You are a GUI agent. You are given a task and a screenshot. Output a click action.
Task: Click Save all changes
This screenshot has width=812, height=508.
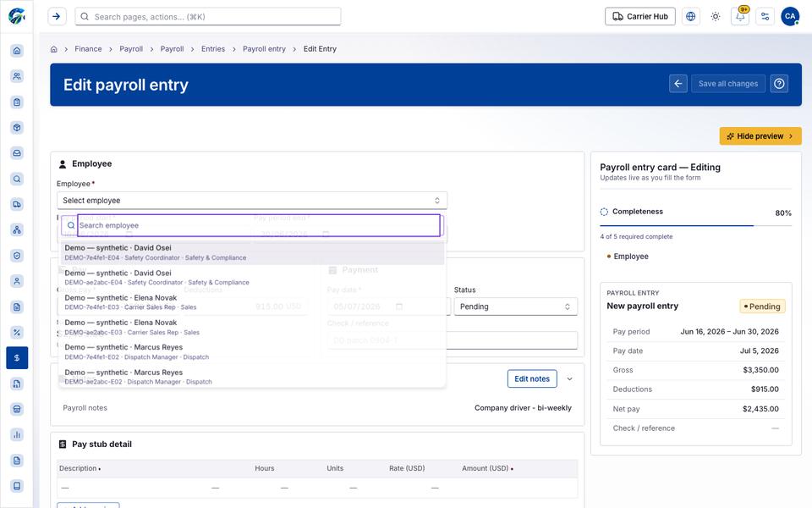[x=728, y=84]
